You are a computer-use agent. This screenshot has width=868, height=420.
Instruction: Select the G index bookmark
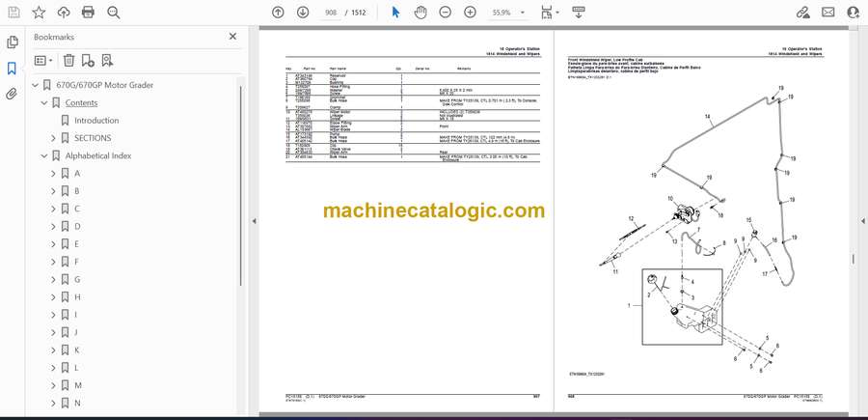point(77,280)
